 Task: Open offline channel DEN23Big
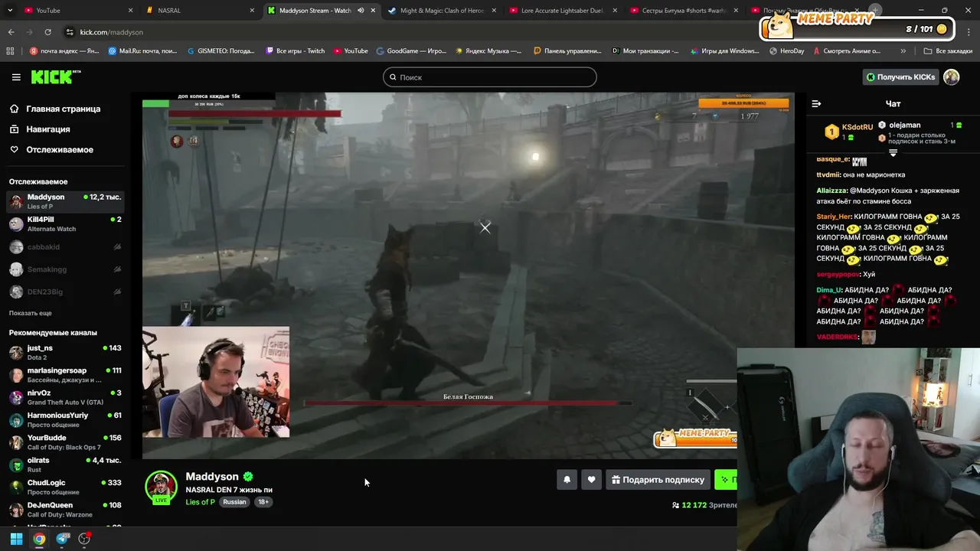click(65, 292)
